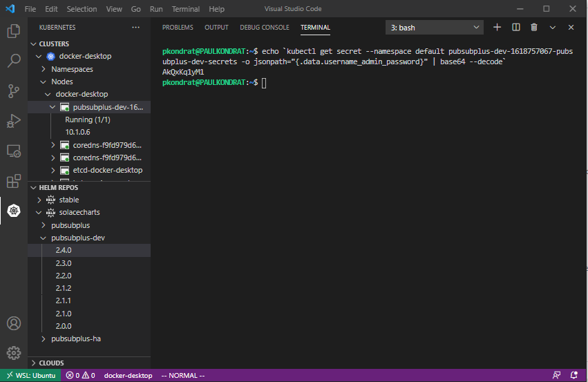The height and width of the screenshot is (382, 588).
Task: Open the Search view icon
Action: [13, 61]
